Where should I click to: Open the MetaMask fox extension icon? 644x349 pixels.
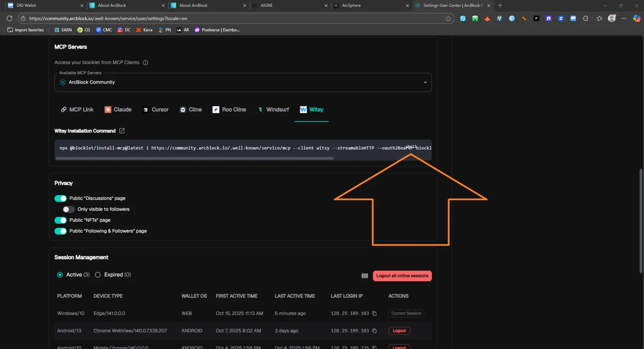(487, 19)
